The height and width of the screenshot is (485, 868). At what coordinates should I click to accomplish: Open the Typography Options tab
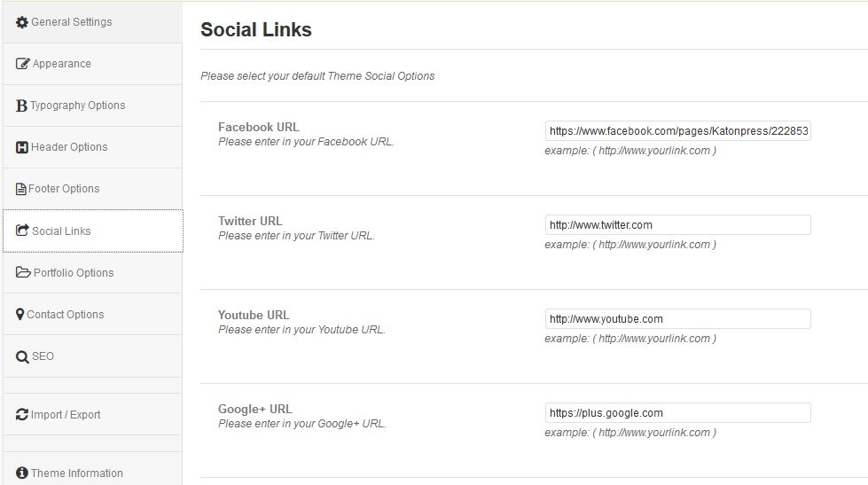(x=78, y=106)
